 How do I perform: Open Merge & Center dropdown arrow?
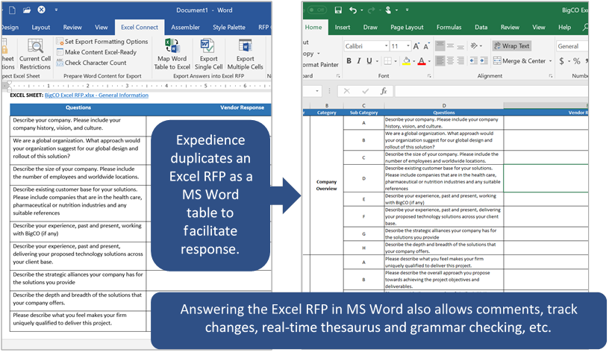551,61
